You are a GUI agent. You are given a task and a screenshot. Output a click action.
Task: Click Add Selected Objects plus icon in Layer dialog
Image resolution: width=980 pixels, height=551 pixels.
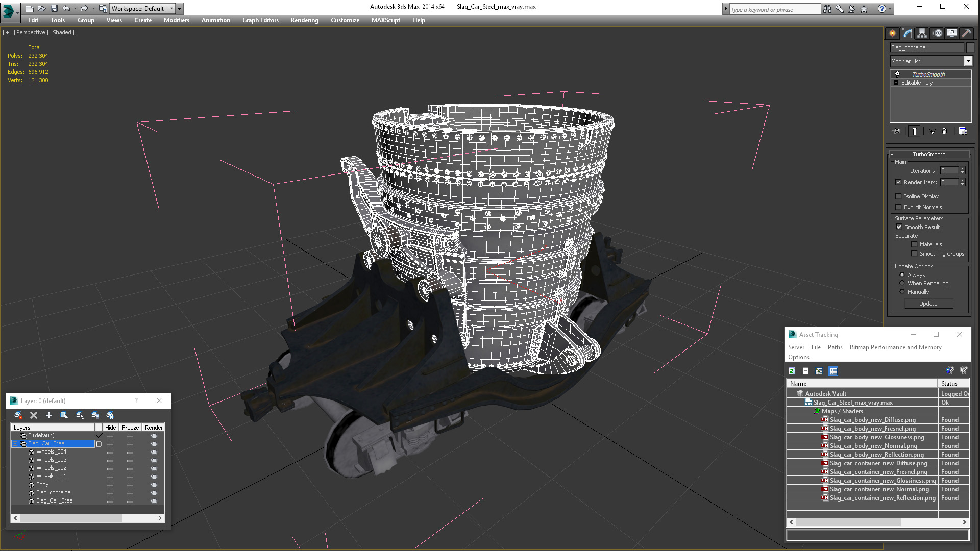(x=49, y=415)
